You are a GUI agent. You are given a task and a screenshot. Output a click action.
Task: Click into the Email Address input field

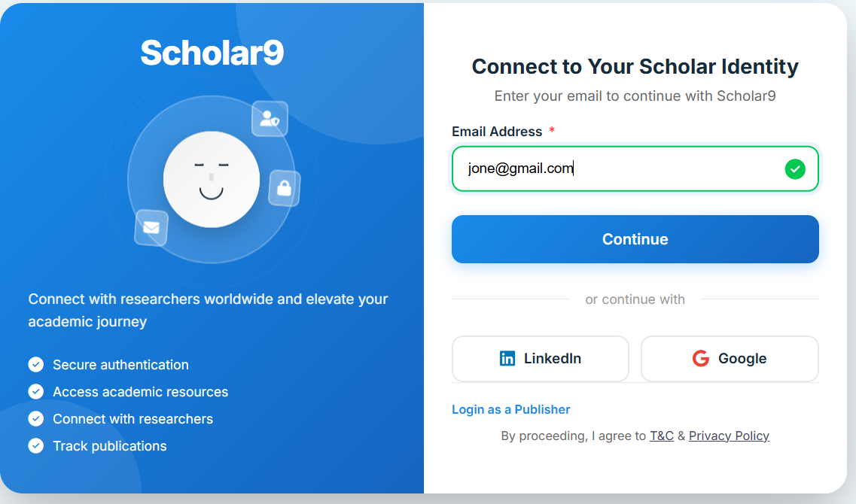pyautogui.click(x=635, y=169)
